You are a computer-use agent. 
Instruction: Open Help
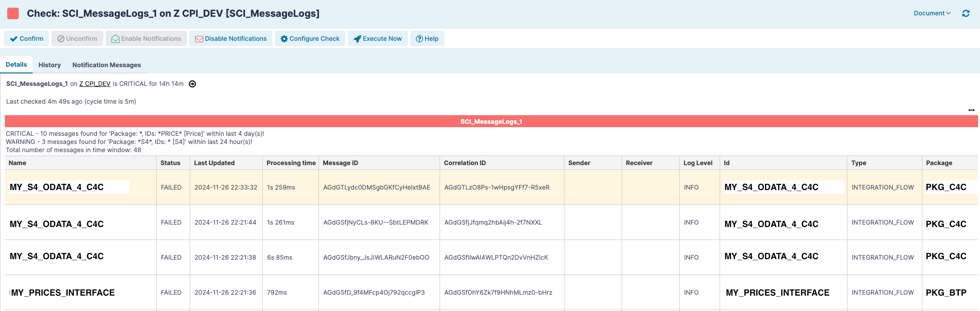(x=427, y=38)
